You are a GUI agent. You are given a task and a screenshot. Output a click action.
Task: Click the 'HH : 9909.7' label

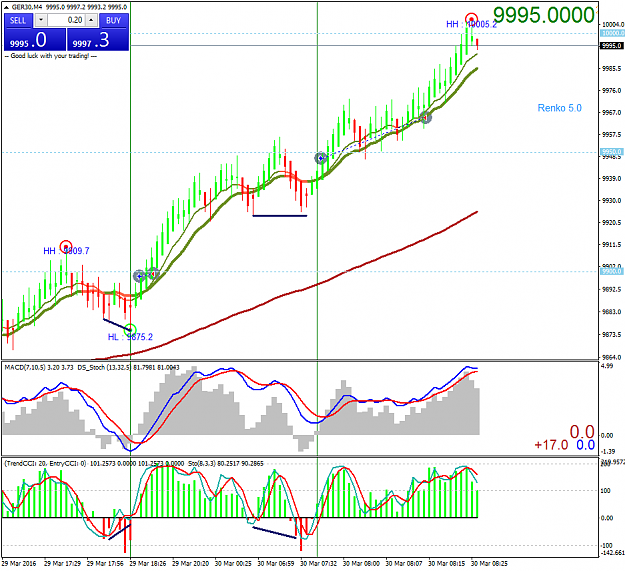point(66,251)
